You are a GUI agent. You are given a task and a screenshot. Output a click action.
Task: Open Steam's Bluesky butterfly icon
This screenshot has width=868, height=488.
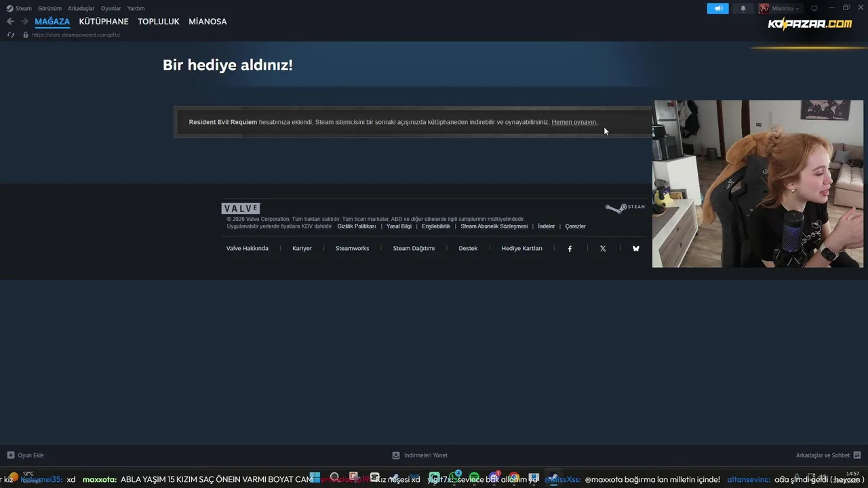pyautogui.click(x=636, y=249)
